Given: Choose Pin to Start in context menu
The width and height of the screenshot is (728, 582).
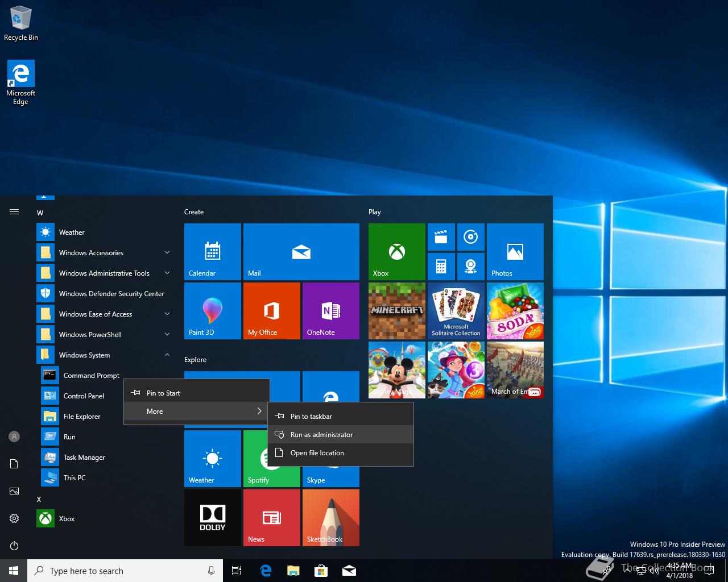Looking at the screenshot, I should 197,393.
